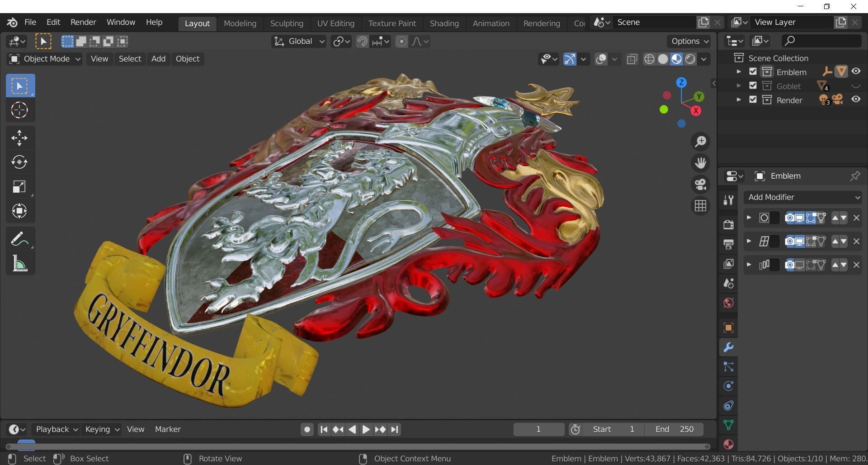
Task: Open the Object Mode dropdown
Action: pos(44,59)
